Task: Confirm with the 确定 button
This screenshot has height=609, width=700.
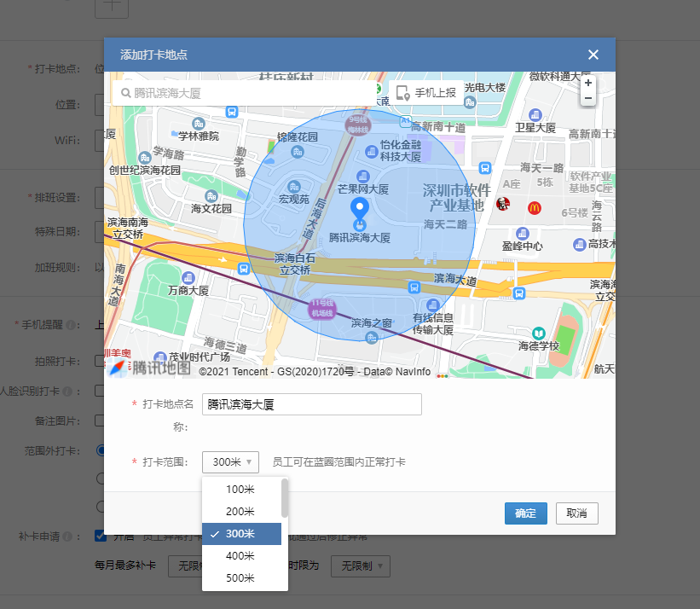Action: [x=525, y=513]
